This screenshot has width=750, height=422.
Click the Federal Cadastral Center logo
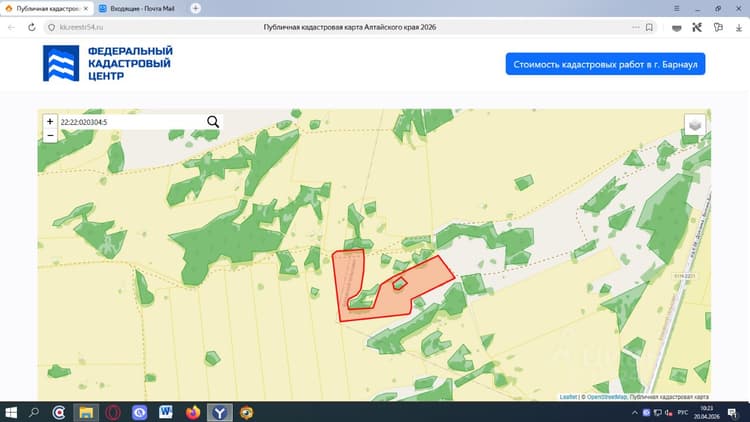coord(108,63)
